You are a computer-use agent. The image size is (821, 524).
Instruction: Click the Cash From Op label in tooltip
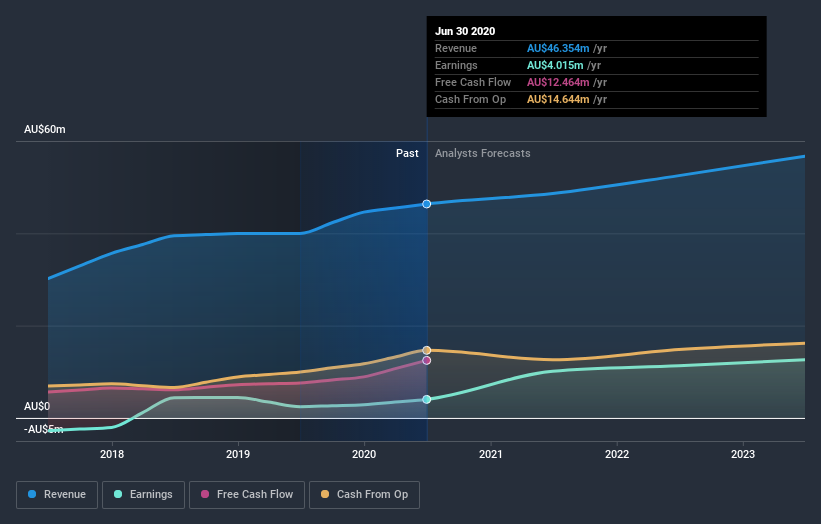(471, 99)
